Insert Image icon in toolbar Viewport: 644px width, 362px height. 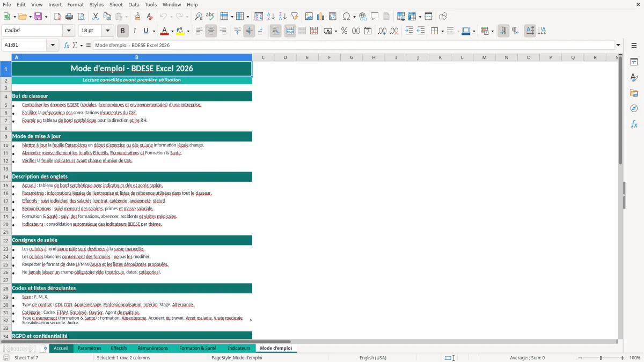(x=309, y=17)
